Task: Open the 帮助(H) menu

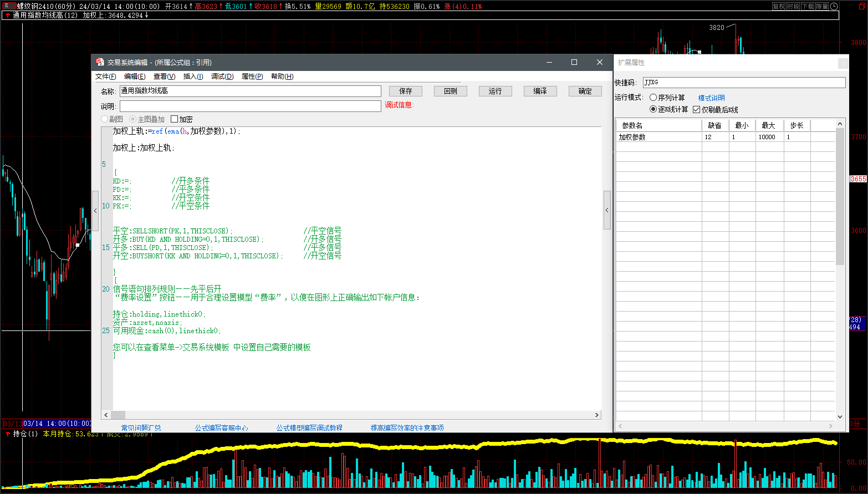Action: click(282, 77)
